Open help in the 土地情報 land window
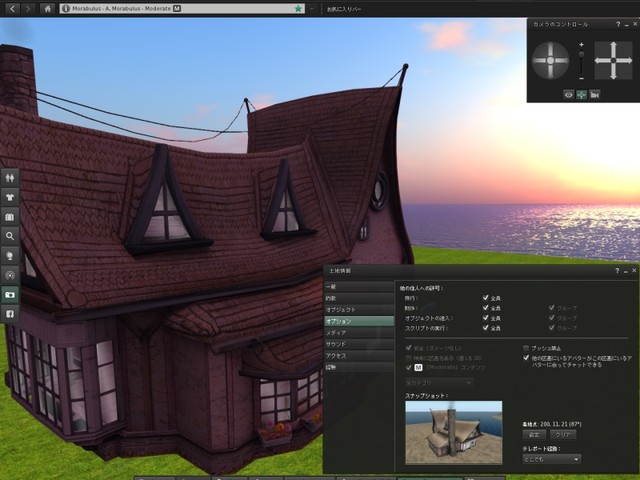Screen dimensions: 640x480 point(617,271)
